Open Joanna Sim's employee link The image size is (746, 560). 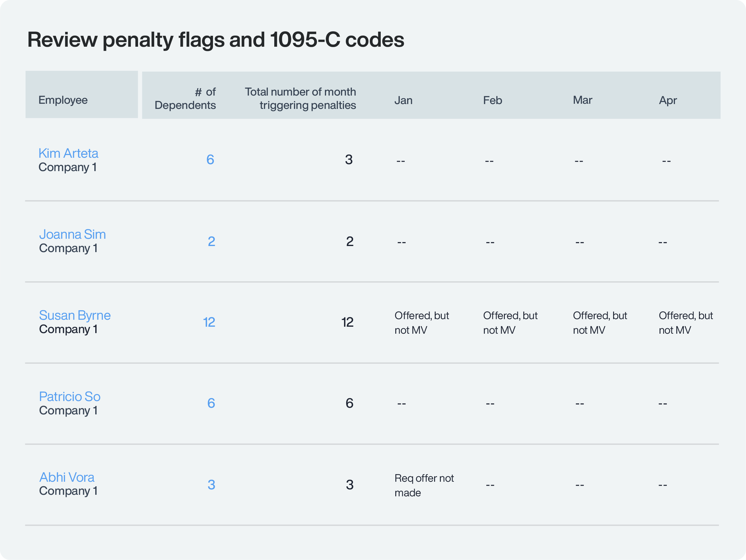(72, 234)
